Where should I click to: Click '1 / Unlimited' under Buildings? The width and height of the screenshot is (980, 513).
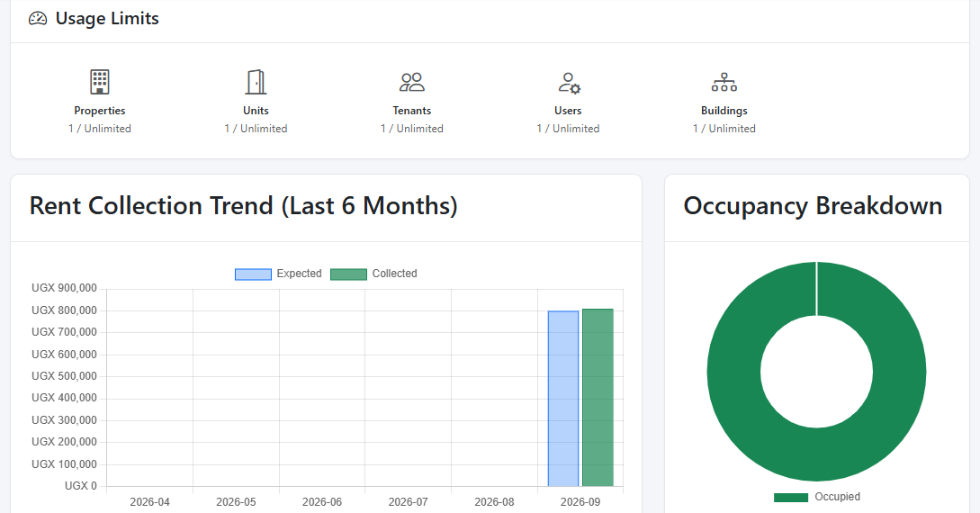(724, 129)
